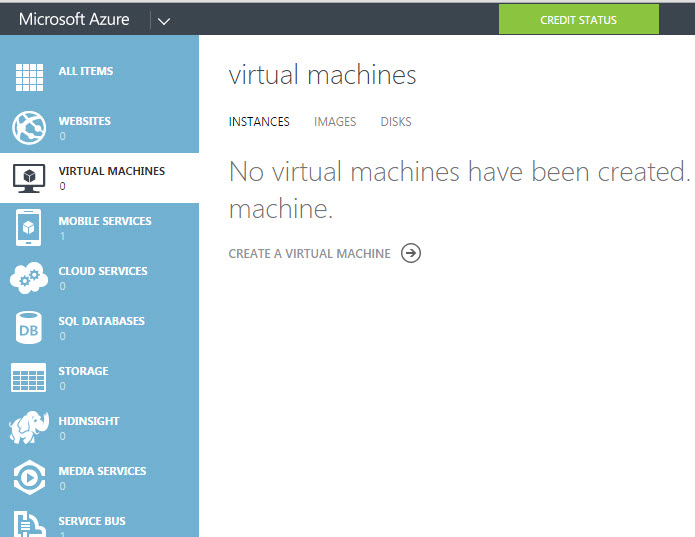The width and height of the screenshot is (695, 537).
Task: Open the Websites globe icon
Action: (x=29, y=128)
